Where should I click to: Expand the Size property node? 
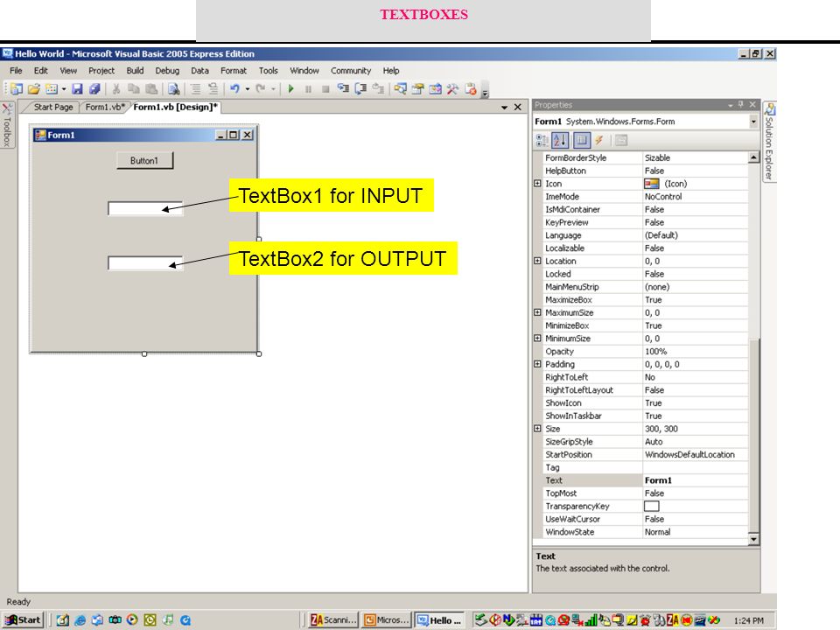pyautogui.click(x=537, y=429)
